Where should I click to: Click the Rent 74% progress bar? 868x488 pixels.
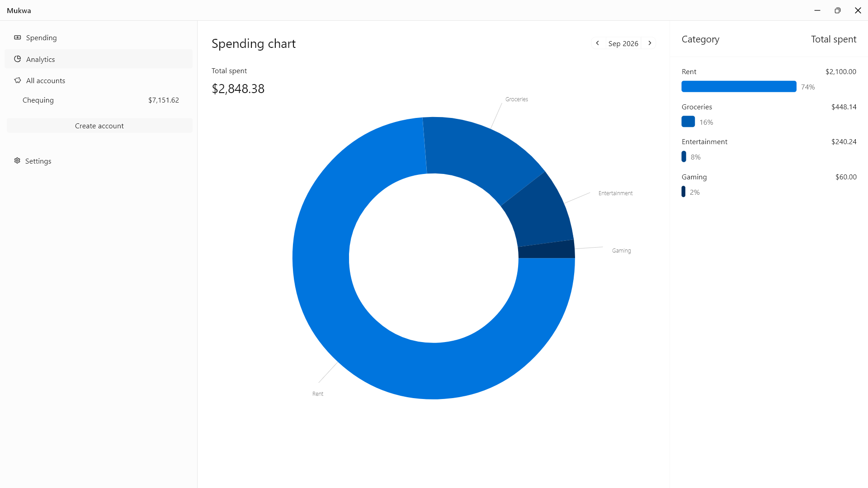tap(739, 87)
